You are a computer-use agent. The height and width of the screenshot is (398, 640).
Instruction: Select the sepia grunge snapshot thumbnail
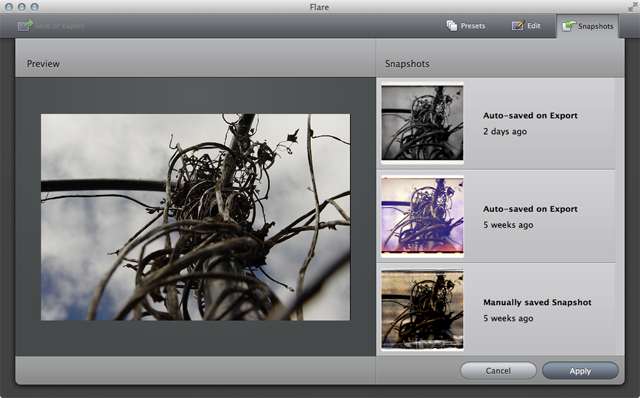click(422, 309)
